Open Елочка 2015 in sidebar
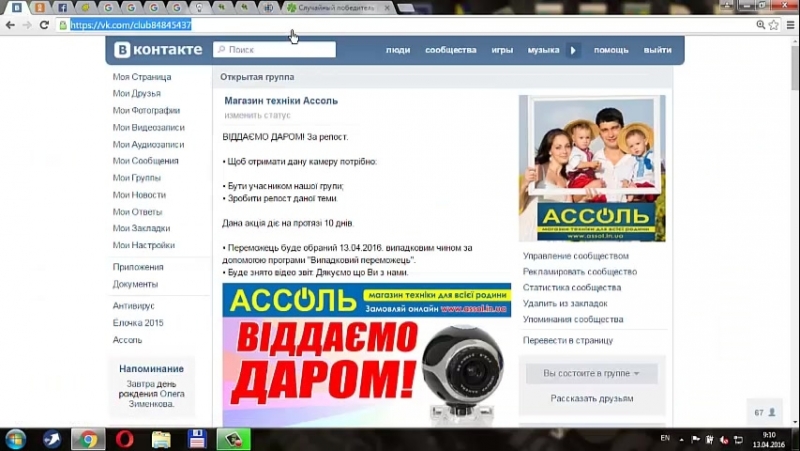 click(x=138, y=322)
